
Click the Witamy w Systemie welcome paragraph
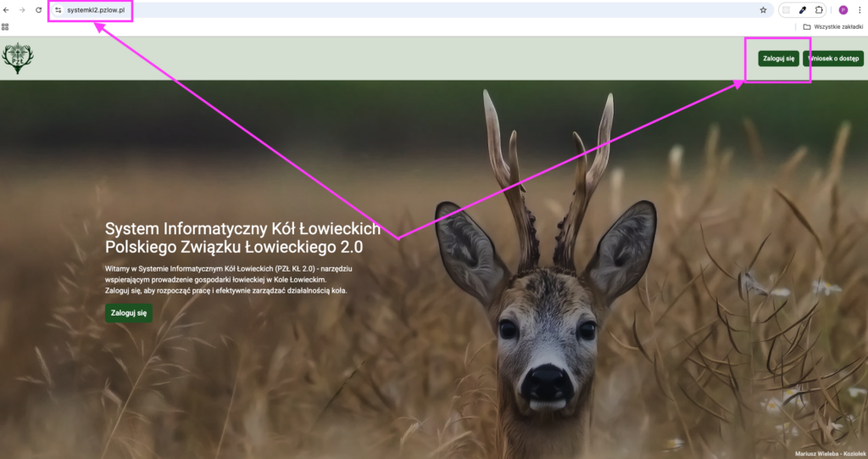click(231, 279)
